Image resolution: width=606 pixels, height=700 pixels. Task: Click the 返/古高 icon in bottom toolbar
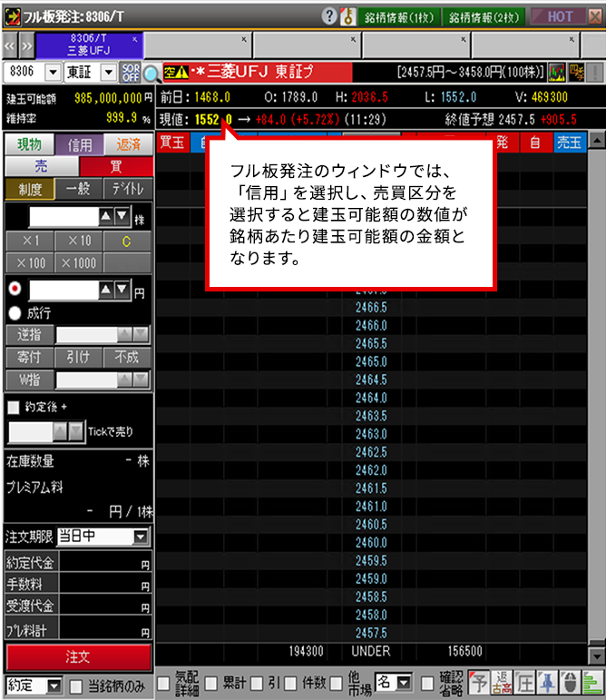pyautogui.click(x=502, y=682)
